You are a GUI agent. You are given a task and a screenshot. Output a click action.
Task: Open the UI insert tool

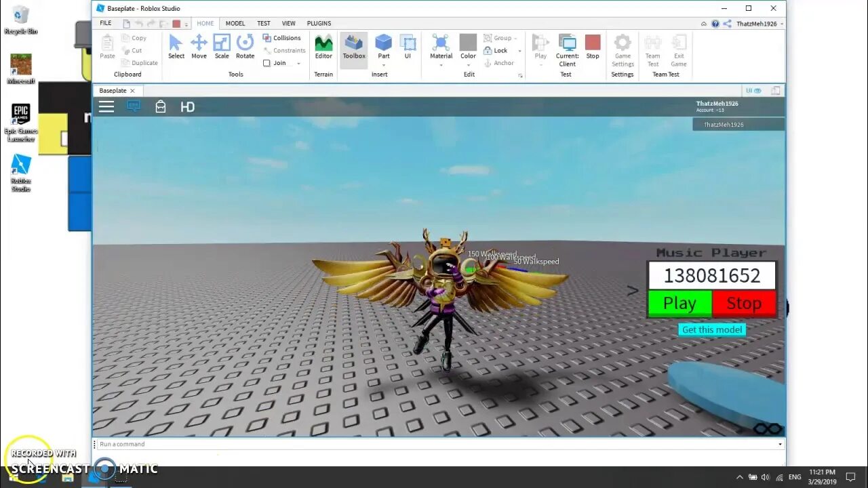pyautogui.click(x=408, y=47)
